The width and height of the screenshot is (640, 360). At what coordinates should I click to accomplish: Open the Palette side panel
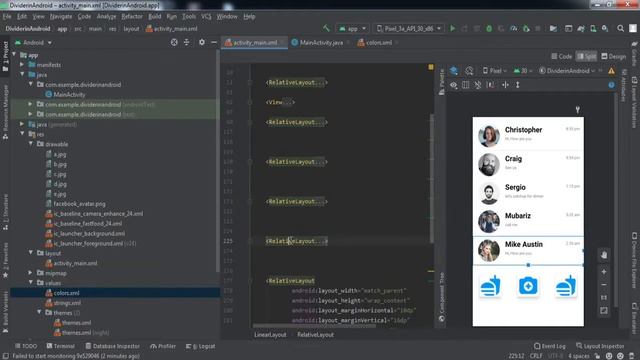click(x=441, y=82)
